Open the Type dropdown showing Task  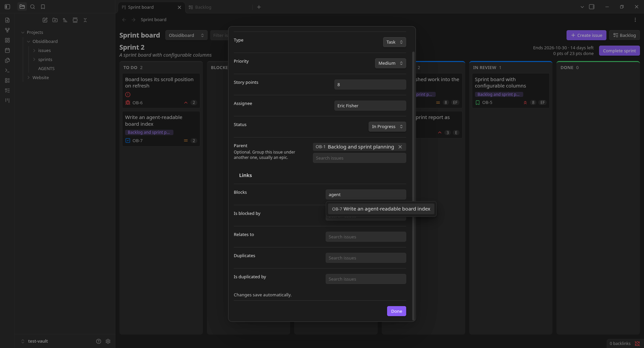coord(394,42)
